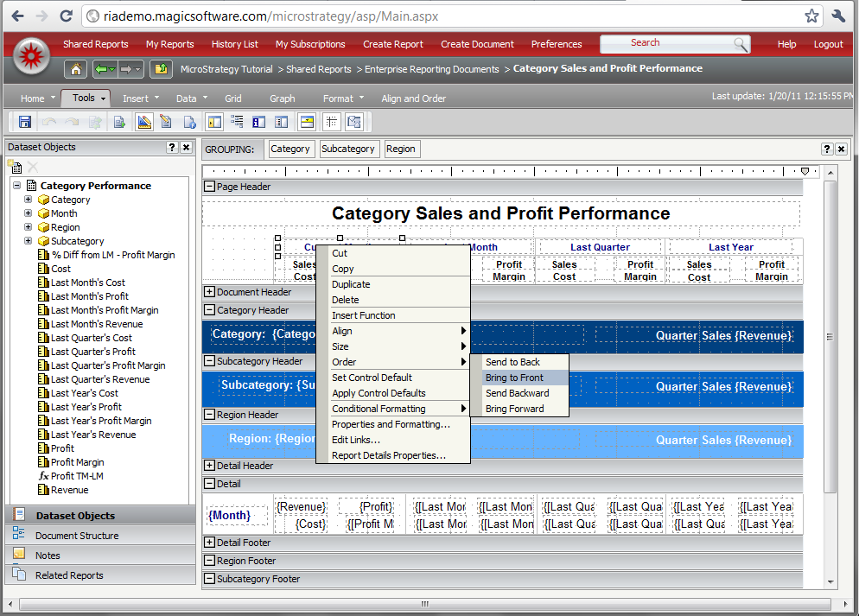This screenshot has height=616, width=859.
Task: Open Dataset Objects panel help question mark
Action: pyautogui.click(x=172, y=147)
